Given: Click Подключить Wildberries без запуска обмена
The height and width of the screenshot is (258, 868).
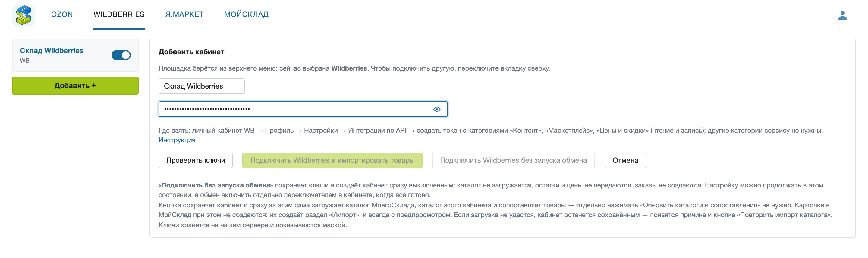Looking at the screenshot, I should (513, 160).
